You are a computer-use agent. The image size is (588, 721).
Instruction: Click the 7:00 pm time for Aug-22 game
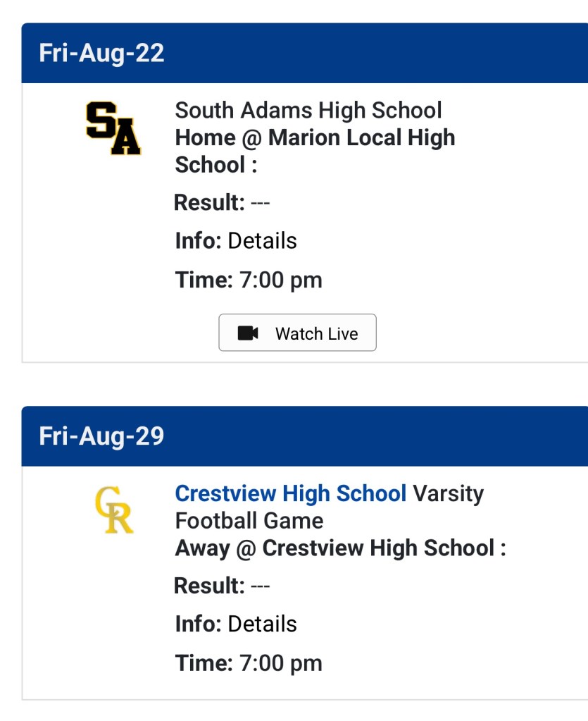[x=280, y=281]
